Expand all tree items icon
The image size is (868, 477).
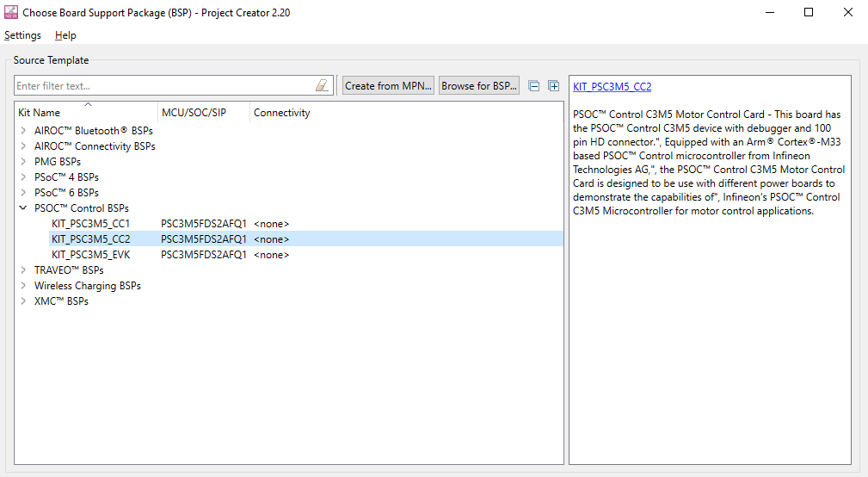(x=553, y=86)
